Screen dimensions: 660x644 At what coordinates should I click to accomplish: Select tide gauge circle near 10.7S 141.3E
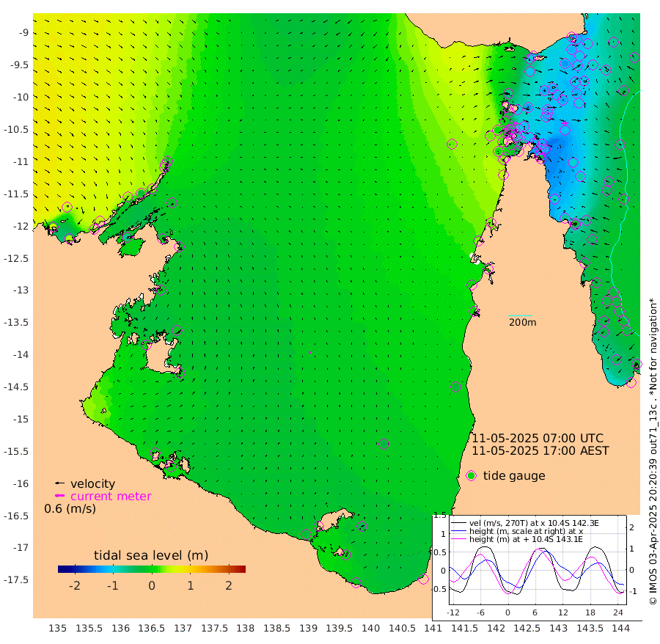coord(452,144)
